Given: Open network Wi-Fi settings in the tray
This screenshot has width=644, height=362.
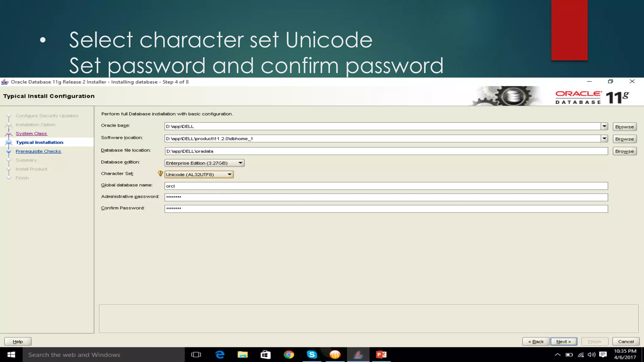Looking at the screenshot, I should point(581,355).
